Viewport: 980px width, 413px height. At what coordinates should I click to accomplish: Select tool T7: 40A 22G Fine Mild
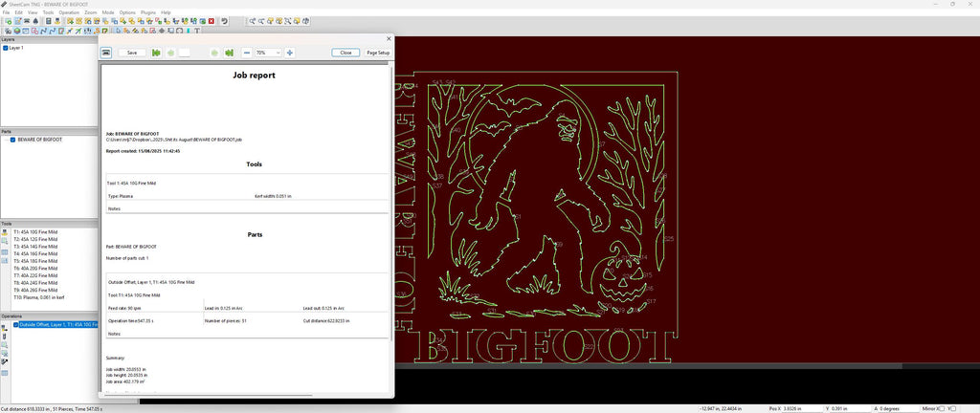click(x=35, y=275)
